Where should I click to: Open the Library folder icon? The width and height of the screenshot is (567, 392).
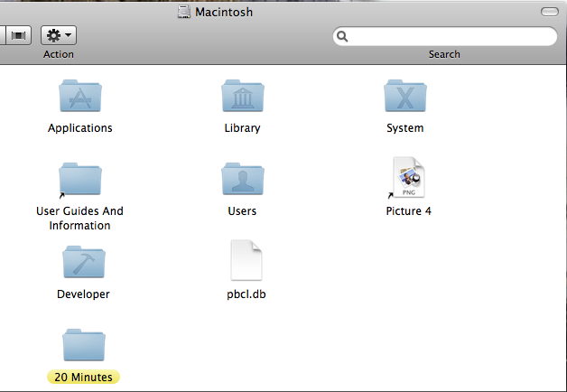click(x=243, y=96)
